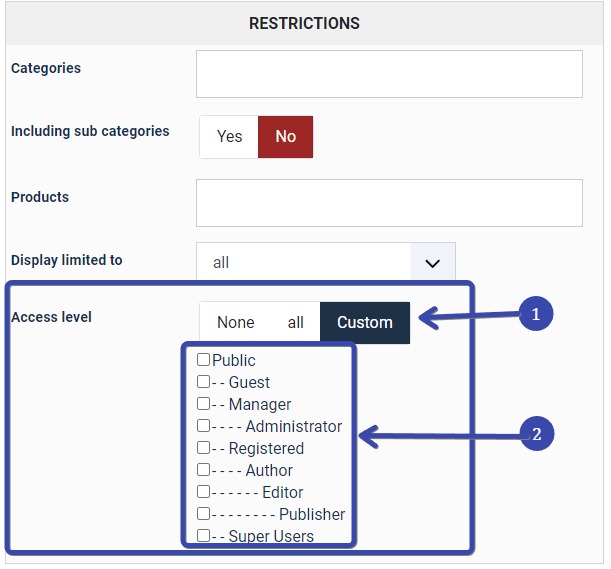This screenshot has height=569, width=611.
Task: Enable the Author checkbox
Action: [x=204, y=470]
